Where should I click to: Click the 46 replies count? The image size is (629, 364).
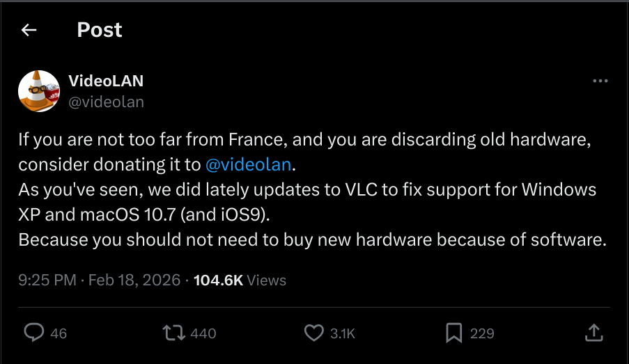[59, 333]
